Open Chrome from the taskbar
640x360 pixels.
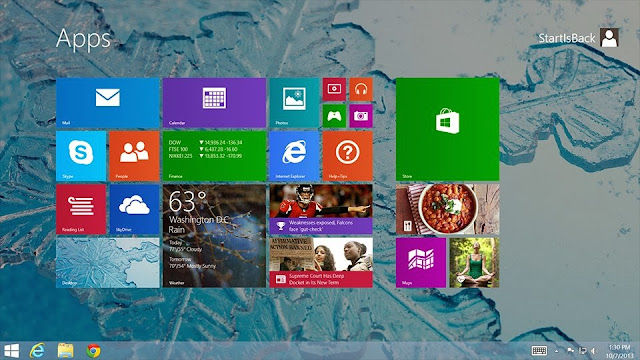point(93,351)
